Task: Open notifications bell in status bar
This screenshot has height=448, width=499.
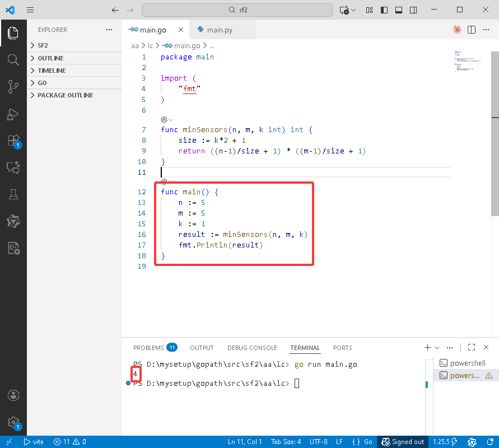Action: coord(490,442)
